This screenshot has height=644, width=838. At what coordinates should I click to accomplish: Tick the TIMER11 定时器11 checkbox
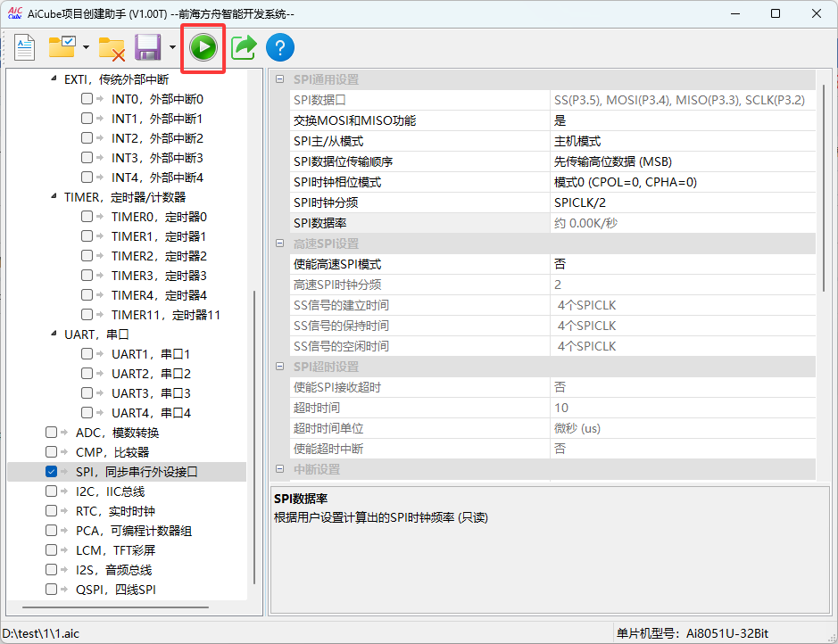pos(87,315)
